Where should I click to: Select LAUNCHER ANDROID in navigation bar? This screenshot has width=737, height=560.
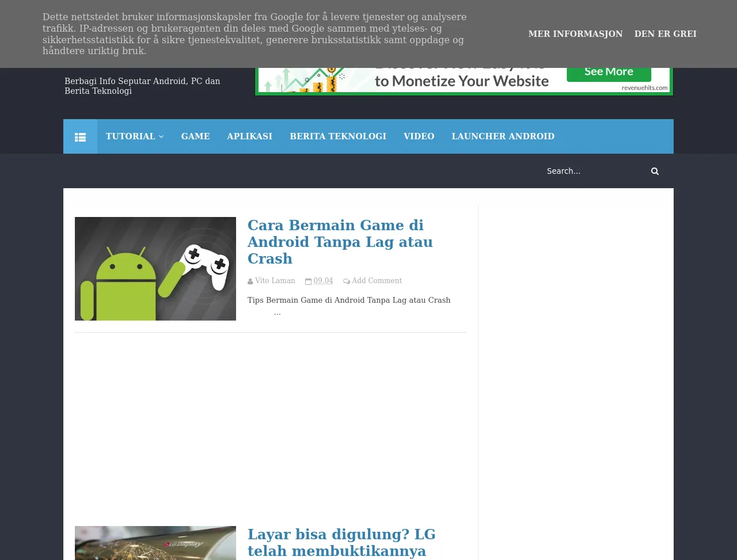click(503, 136)
